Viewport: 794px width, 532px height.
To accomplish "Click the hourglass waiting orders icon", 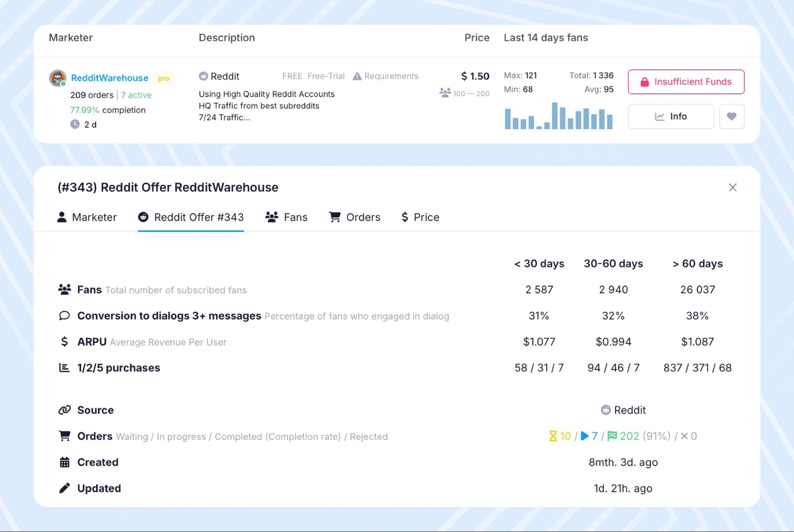I will [x=553, y=436].
